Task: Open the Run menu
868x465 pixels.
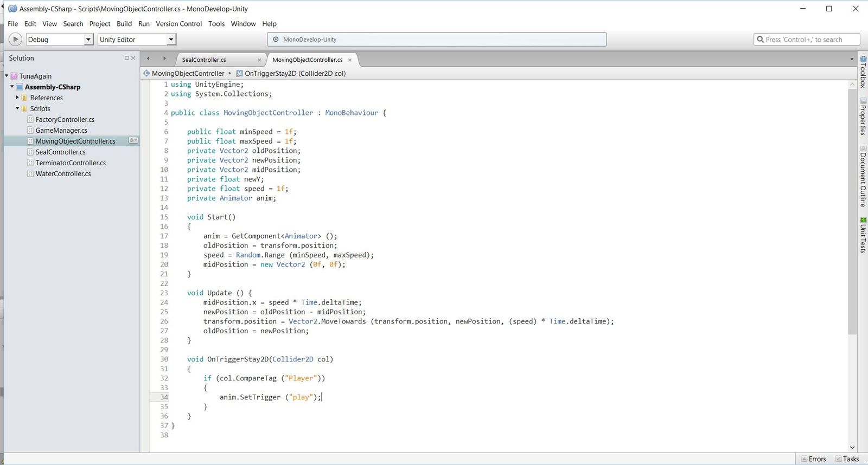Action: [144, 24]
